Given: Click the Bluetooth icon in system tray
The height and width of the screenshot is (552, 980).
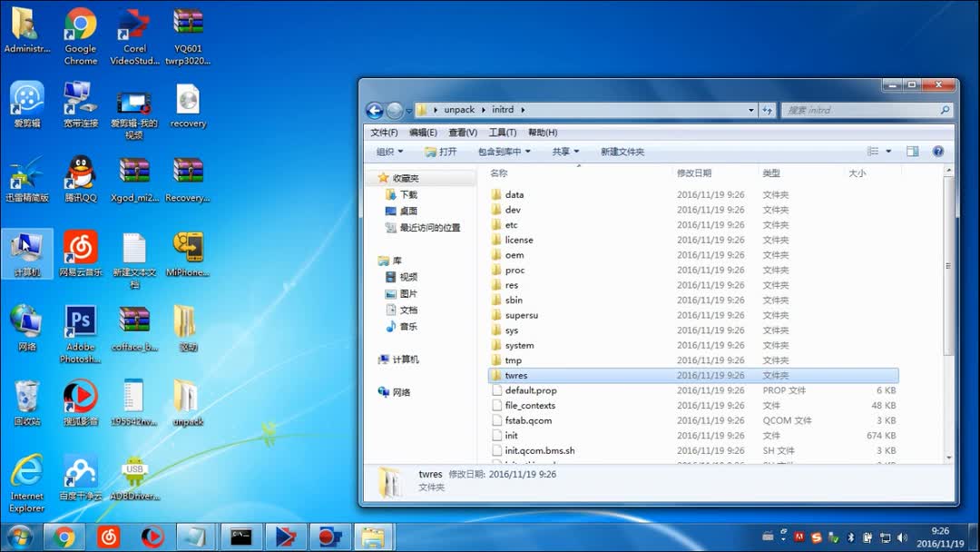Looking at the screenshot, I should coord(851,537).
